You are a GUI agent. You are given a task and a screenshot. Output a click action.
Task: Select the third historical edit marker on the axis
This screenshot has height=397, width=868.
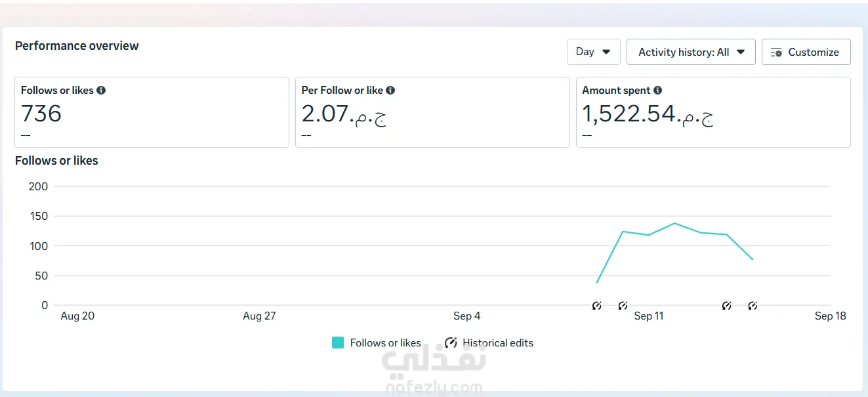click(x=726, y=306)
